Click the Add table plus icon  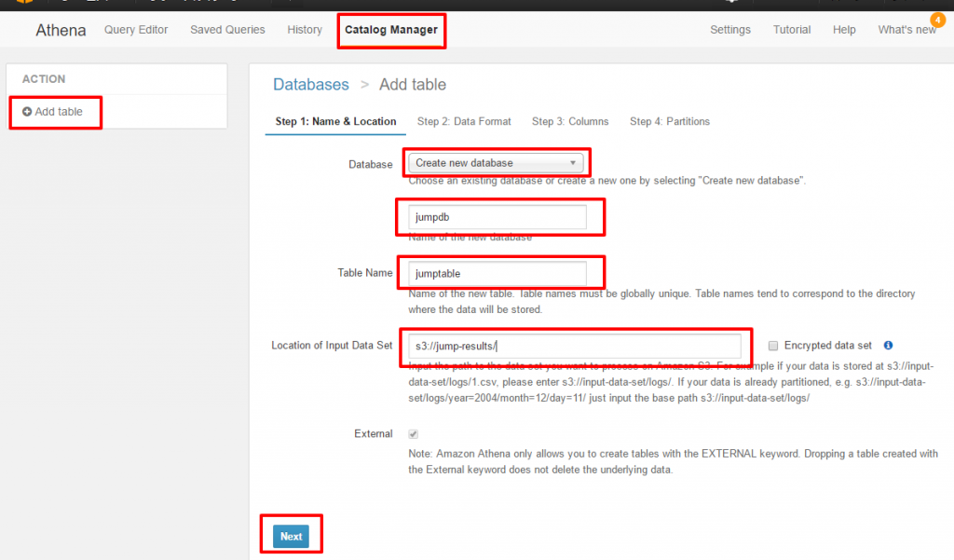tap(27, 112)
